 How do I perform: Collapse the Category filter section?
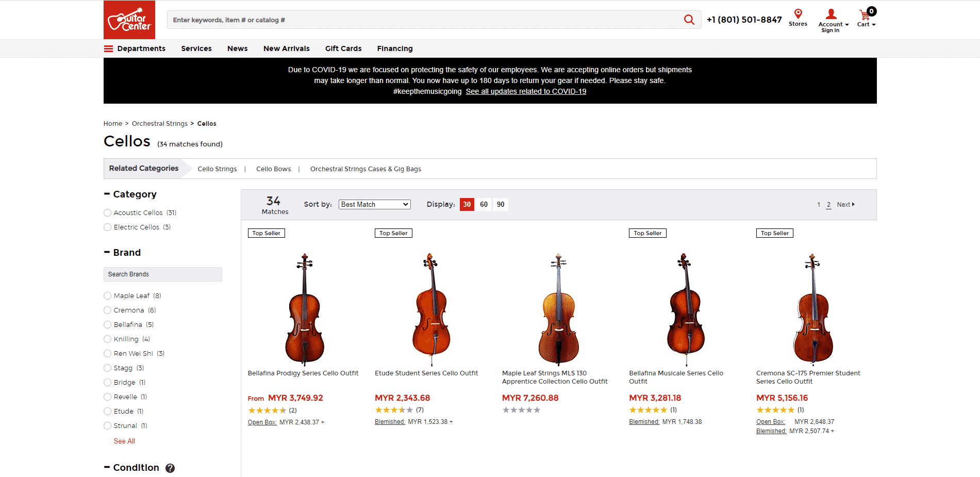point(107,194)
